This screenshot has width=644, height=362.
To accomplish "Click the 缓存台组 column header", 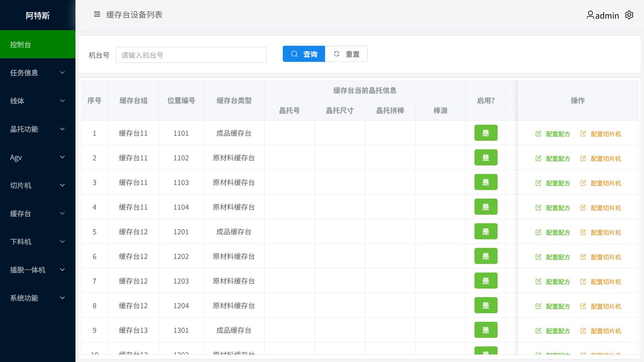I will coord(133,101).
